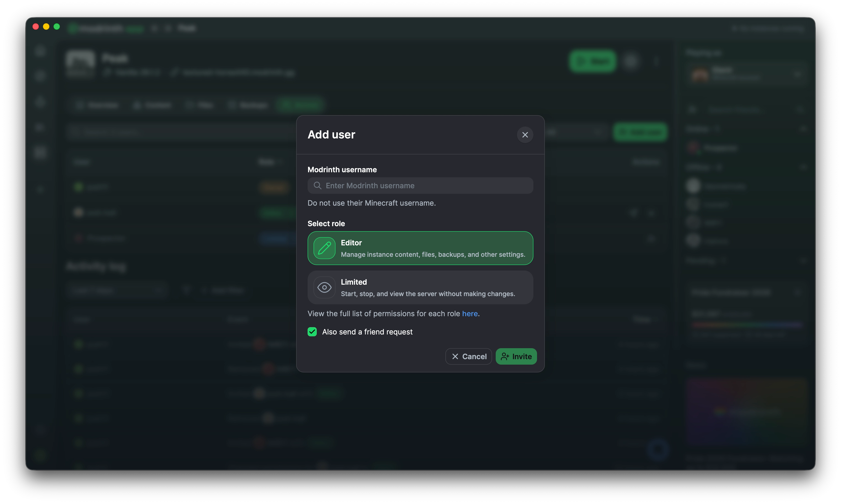Click the 'Select role' label
Screen dimensions: 841x504
coord(326,223)
